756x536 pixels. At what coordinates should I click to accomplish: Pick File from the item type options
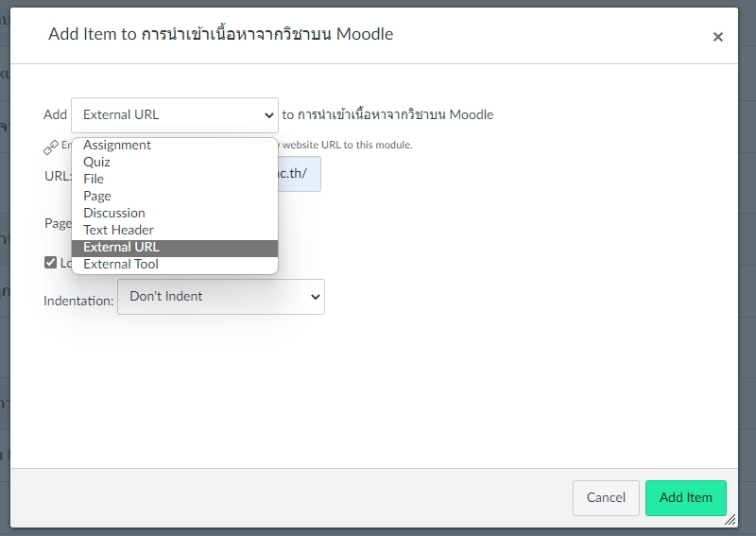tap(94, 179)
